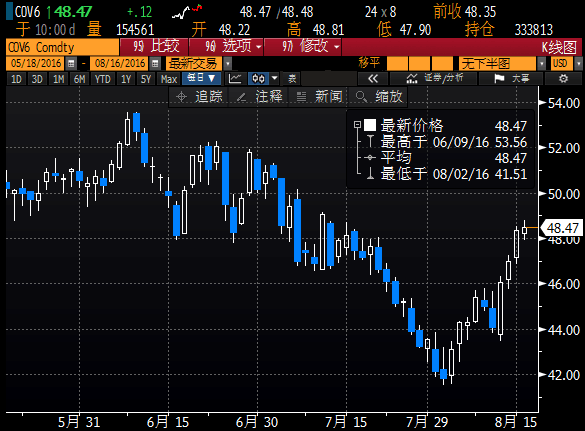Open calendar picker for end date 08/16/2016
This screenshot has width=585, height=431.
click(155, 63)
